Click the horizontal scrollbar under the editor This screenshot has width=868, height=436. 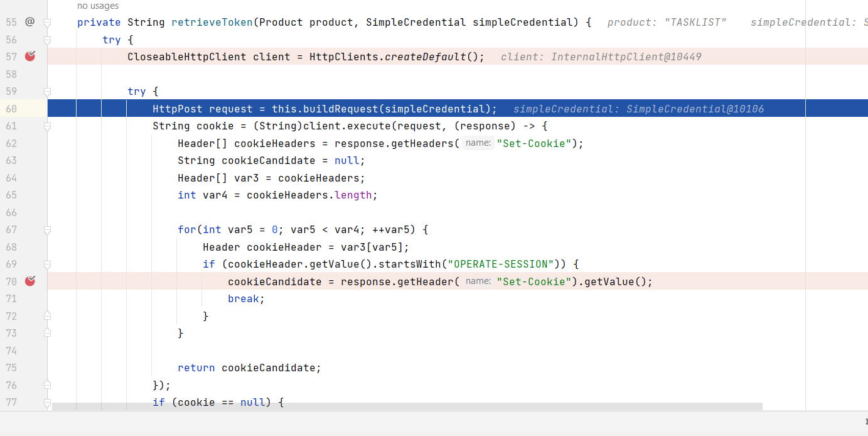tap(407, 406)
